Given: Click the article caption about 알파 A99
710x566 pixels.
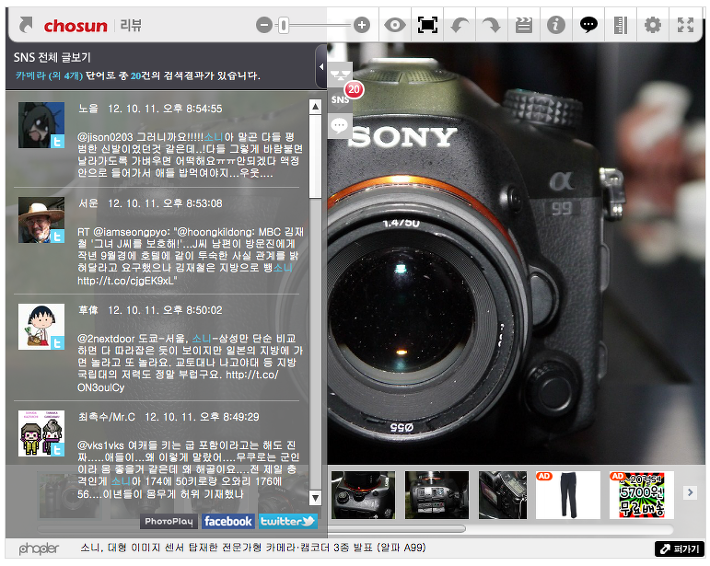Looking at the screenshot, I should click(x=253, y=548).
